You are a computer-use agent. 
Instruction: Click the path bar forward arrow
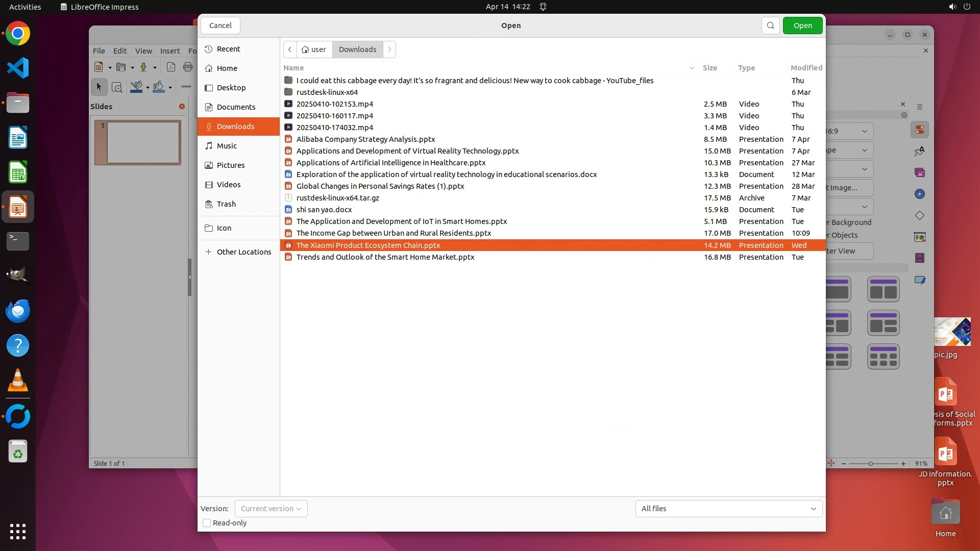(389, 49)
